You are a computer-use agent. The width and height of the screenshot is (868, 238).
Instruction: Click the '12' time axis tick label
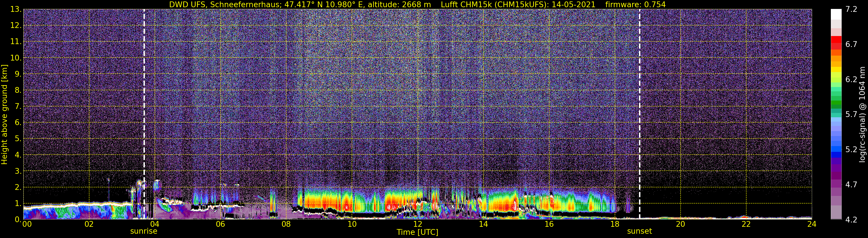(417, 224)
